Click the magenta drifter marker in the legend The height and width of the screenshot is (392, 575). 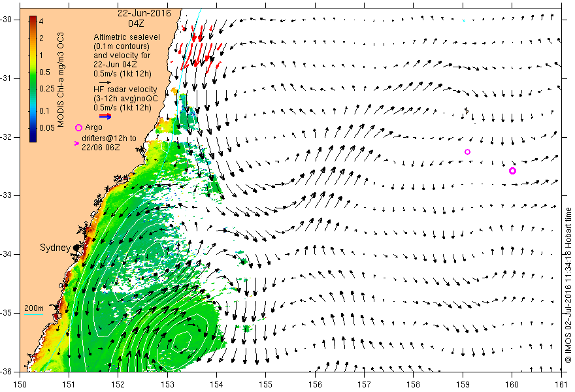76,143
